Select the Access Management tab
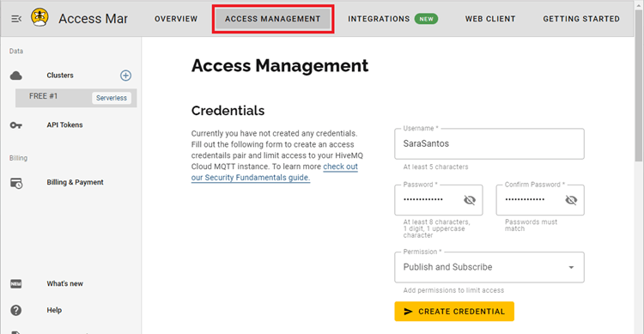 click(x=273, y=19)
